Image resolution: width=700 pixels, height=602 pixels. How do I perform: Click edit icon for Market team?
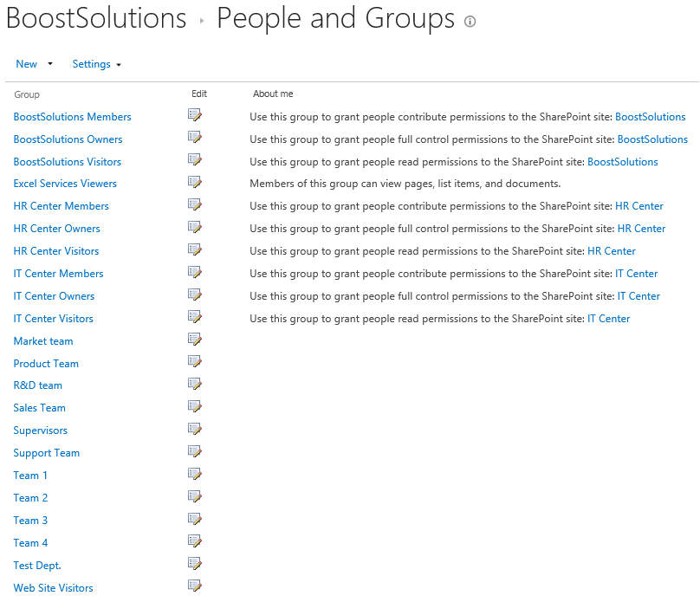coord(195,340)
